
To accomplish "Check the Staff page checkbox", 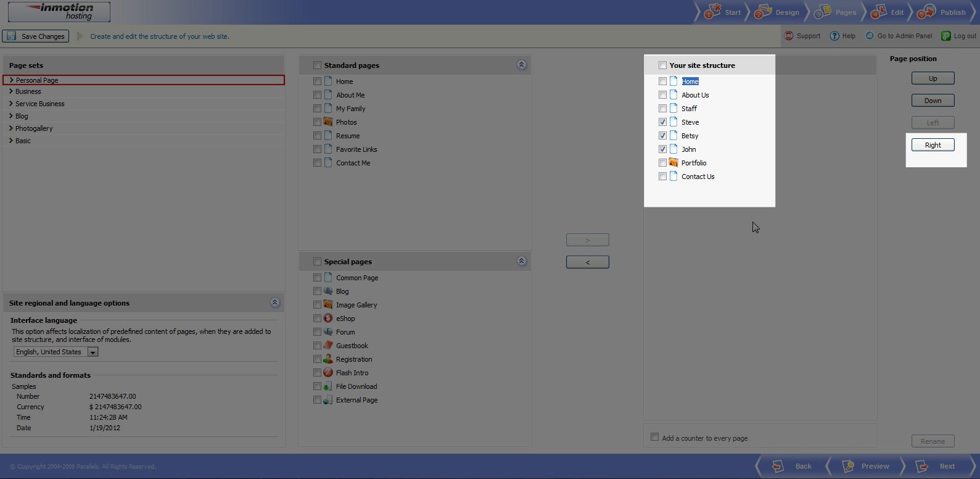I will [x=662, y=109].
